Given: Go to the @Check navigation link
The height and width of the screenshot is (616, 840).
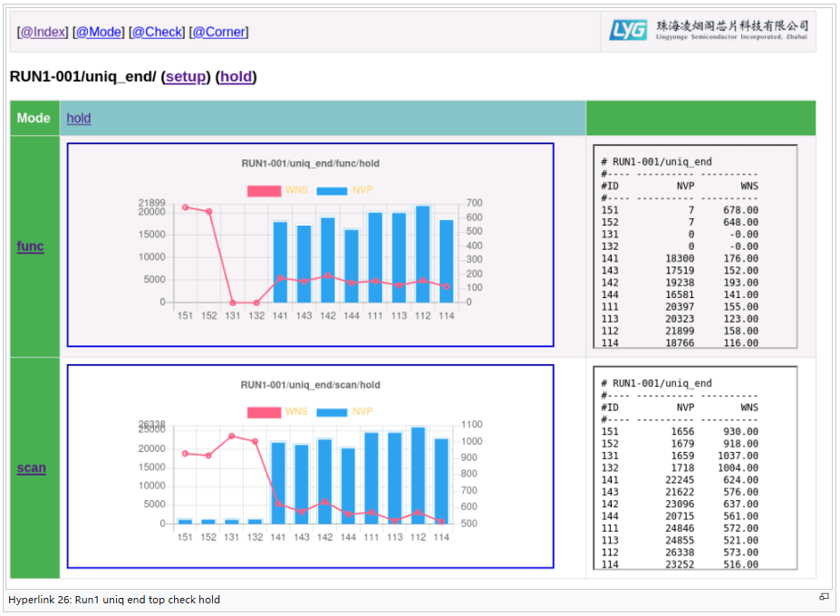Looking at the screenshot, I should point(157,32).
